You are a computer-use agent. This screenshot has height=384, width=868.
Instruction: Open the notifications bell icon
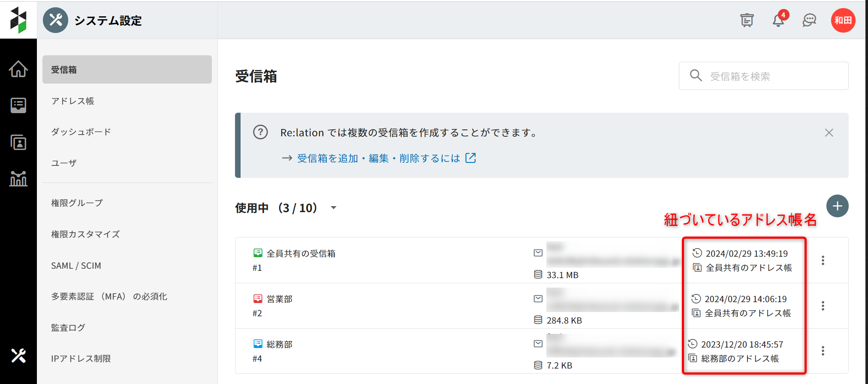pyautogui.click(x=778, y=20)
